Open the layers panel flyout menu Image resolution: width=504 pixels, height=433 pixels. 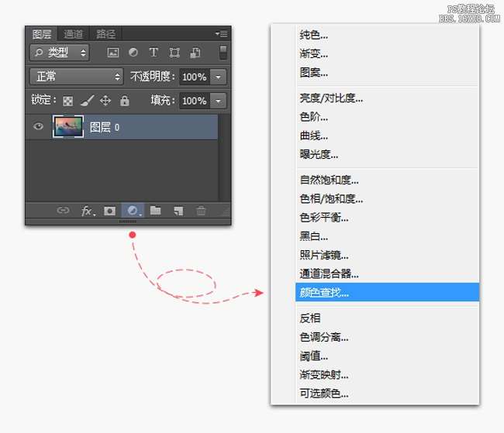click(222, 34)
